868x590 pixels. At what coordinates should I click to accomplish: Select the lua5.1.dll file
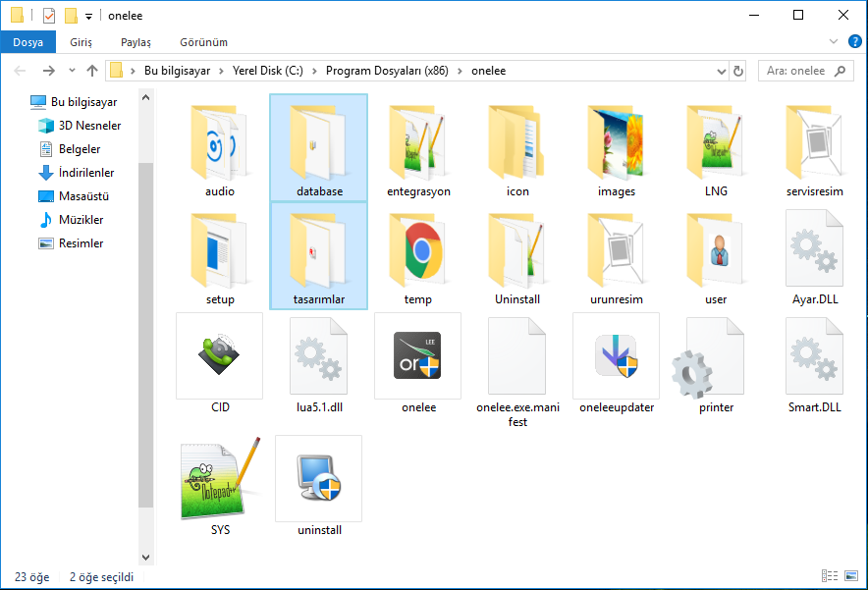click(x=319, y=364)
